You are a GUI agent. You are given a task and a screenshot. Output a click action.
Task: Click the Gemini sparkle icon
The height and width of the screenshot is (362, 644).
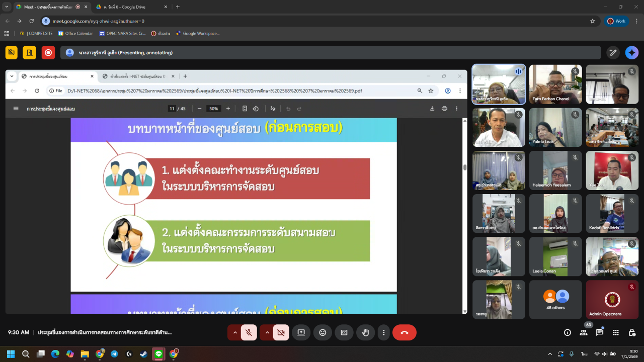click(631, 52)
